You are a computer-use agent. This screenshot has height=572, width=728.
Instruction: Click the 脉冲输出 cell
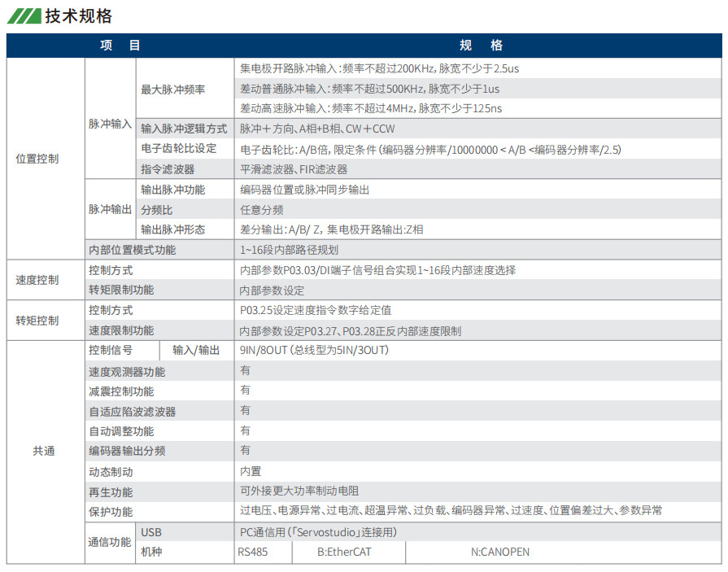tap(110, 209)
